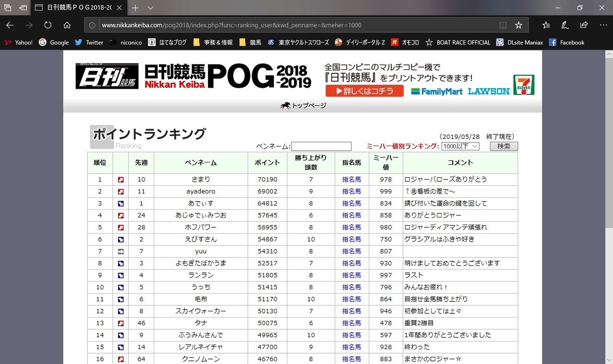Click the ミーハー値 column header
Image resolution: width=613 pixels, height=364 pixels.
(386, 163)
